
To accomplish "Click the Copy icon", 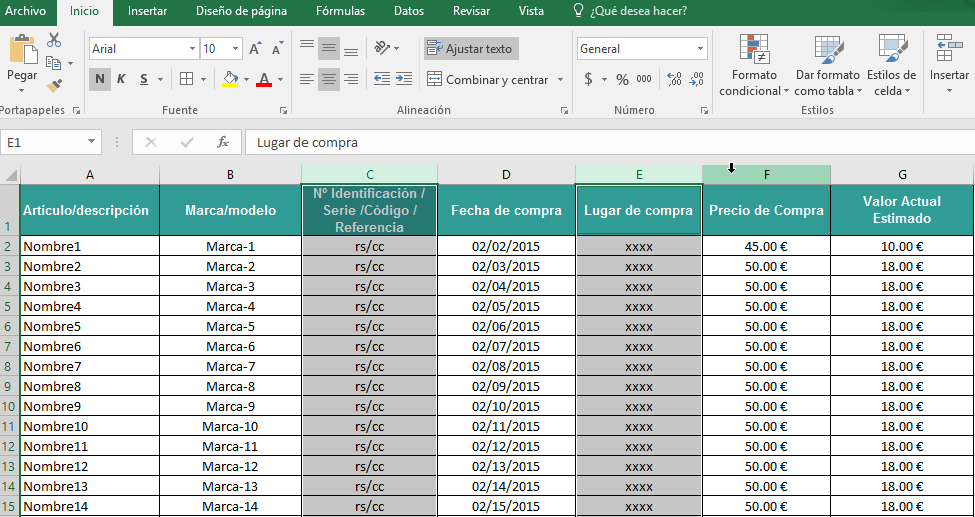I will (54, 62).
